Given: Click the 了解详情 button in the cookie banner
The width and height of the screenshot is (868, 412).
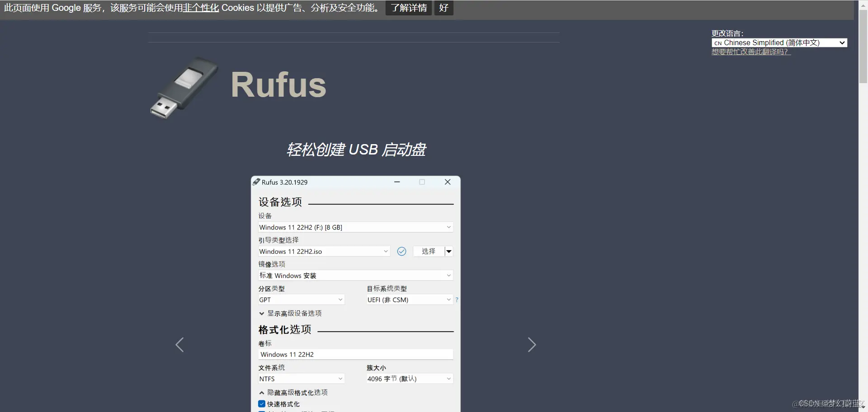Looking at the screenshot, I should coord(408,8).
